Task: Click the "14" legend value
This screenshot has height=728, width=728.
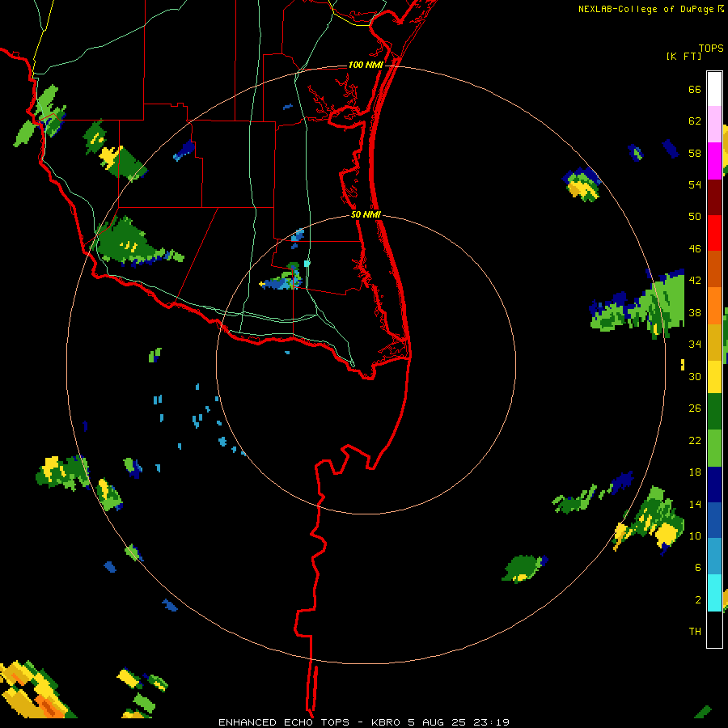Action: [x=695, y=504]
